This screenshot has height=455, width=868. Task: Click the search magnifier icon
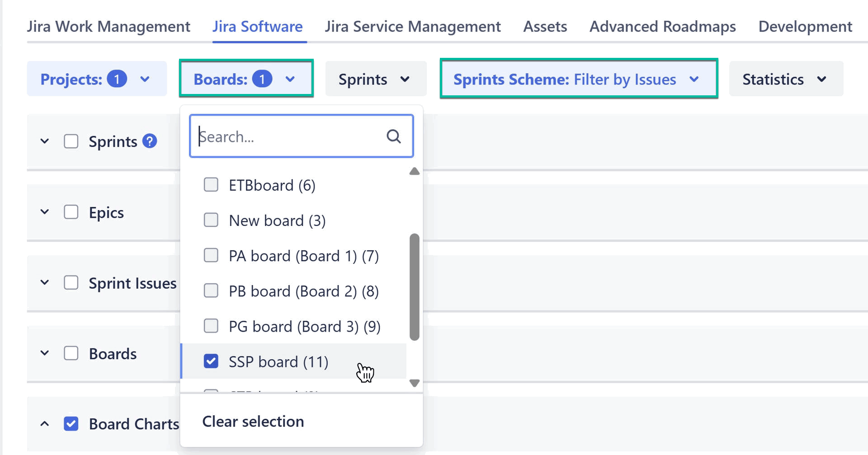click(393, 136)
